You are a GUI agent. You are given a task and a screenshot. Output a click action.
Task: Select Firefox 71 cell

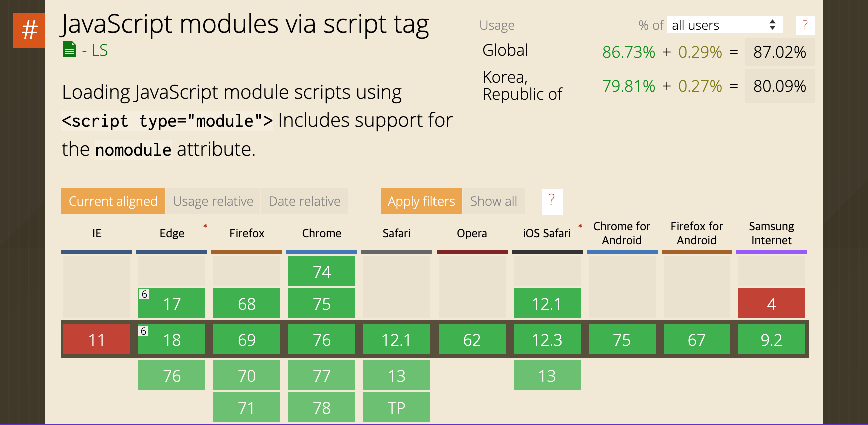click(247, 407)
